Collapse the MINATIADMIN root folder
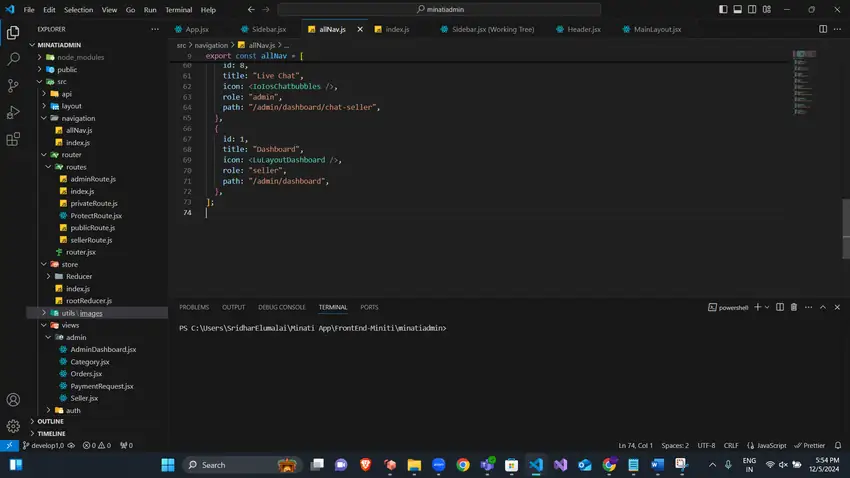Screen dimensions: 850x478 [33, 45]
